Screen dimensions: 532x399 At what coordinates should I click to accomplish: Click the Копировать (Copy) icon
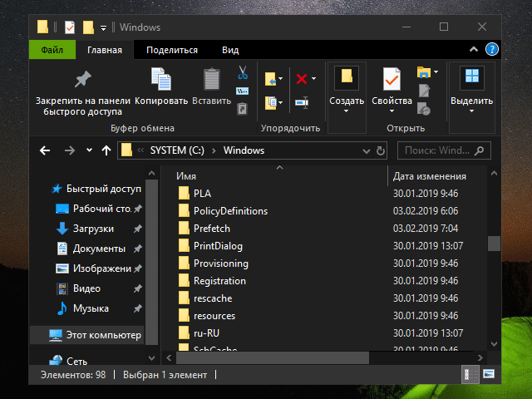tap(161, 79)
